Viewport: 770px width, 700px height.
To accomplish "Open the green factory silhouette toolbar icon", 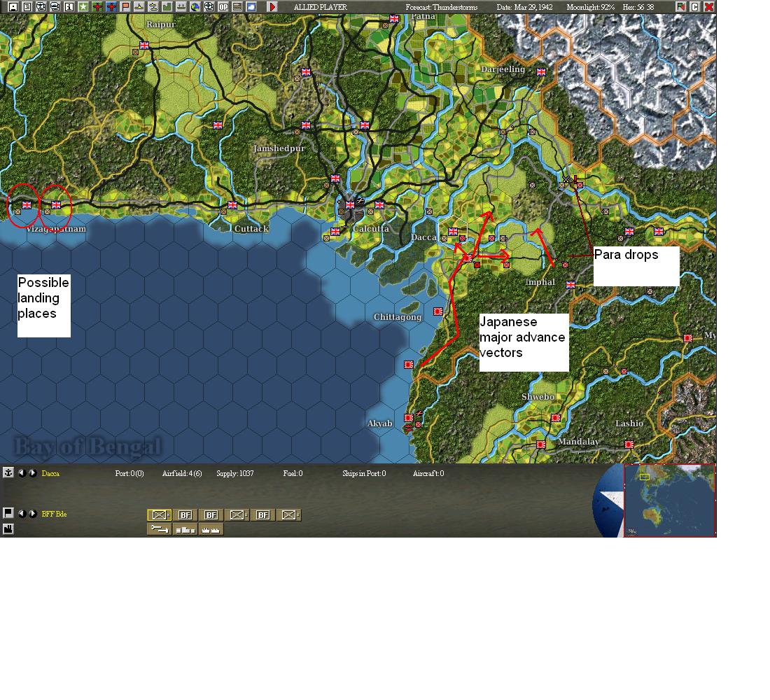I will [x=167, y=7].
